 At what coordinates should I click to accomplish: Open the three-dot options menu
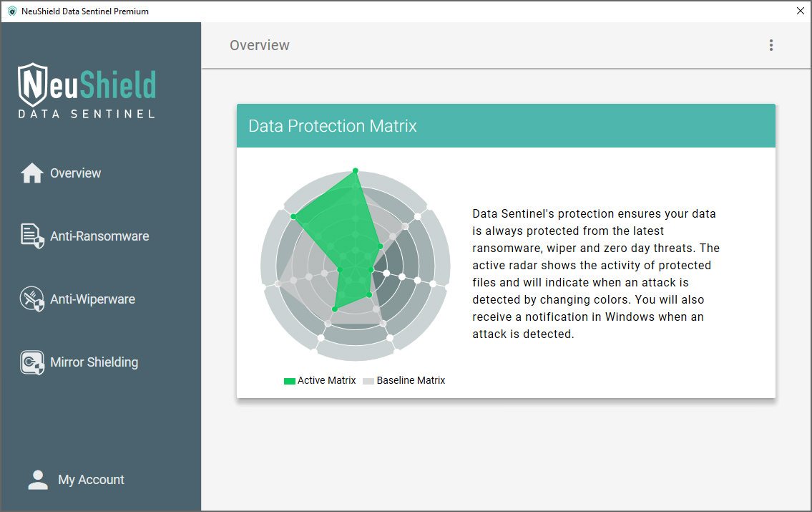click(771, 45)
